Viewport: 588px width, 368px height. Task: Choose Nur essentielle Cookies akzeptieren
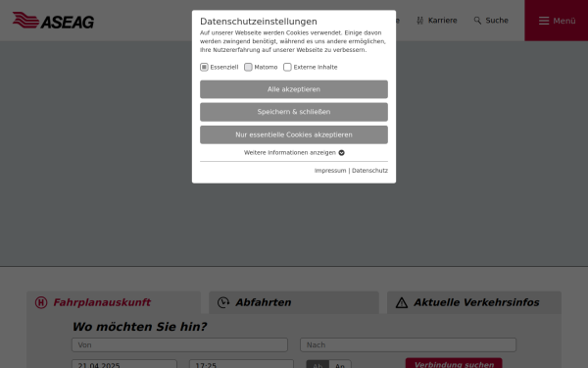click(x=294, y=134)
